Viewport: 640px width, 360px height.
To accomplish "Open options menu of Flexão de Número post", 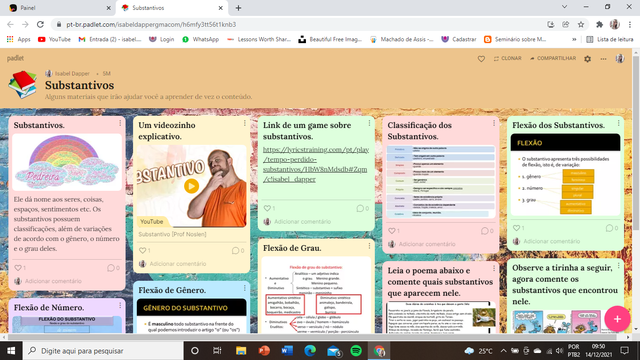I will [120, 305].
